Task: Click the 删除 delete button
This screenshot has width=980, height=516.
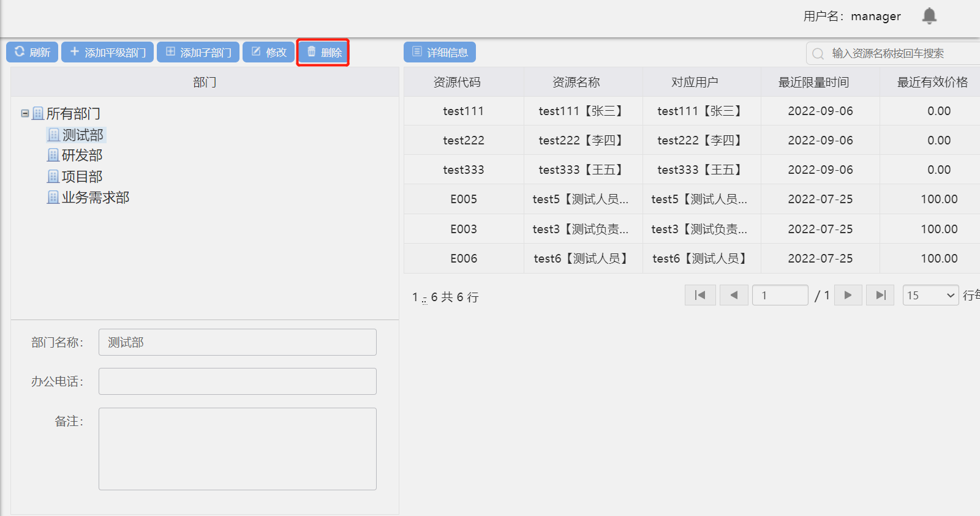Action: pyautogui.click(x=323, y=53)
